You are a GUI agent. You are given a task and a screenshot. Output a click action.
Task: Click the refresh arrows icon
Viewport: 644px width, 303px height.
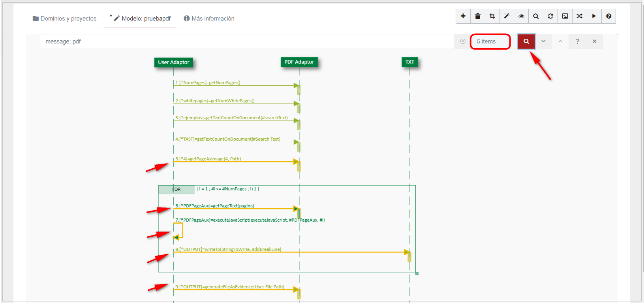550,16
